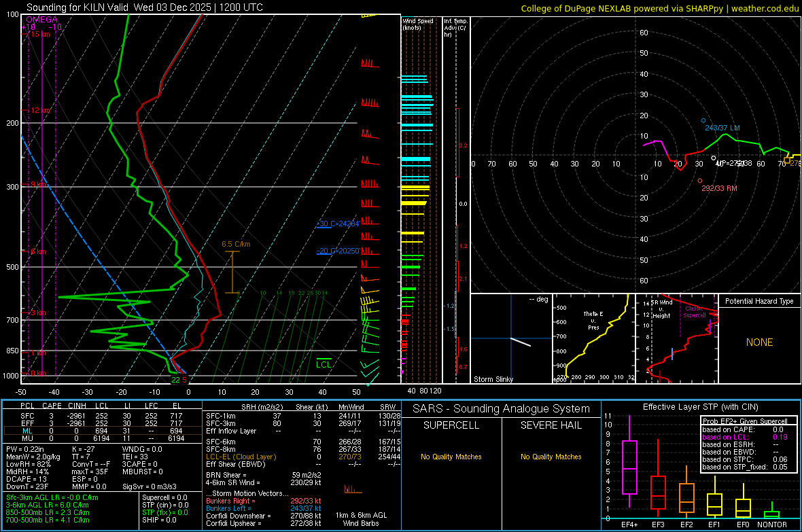Click the -20 C=20250' level label
This screenshot has height=532, width=802.
click(x=338, y=251)
